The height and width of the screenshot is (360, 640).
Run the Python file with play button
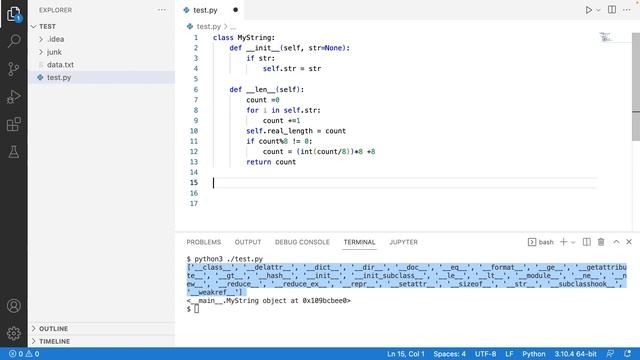click(x=589, y=10)
